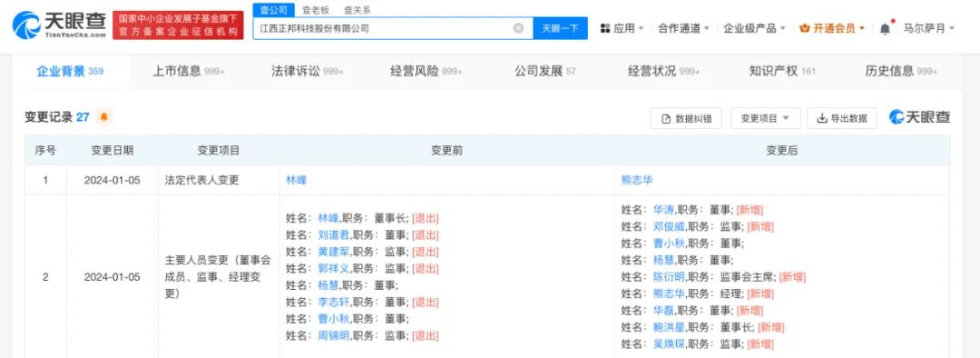
Task: Open the notification bell in top bar
Action: tap(885, 28)
